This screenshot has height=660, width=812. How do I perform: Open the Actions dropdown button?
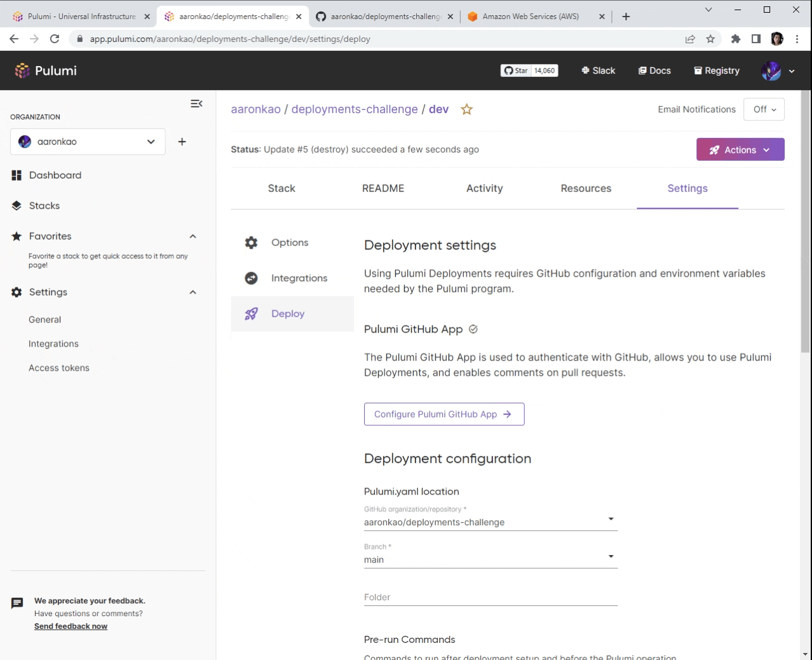740,149
